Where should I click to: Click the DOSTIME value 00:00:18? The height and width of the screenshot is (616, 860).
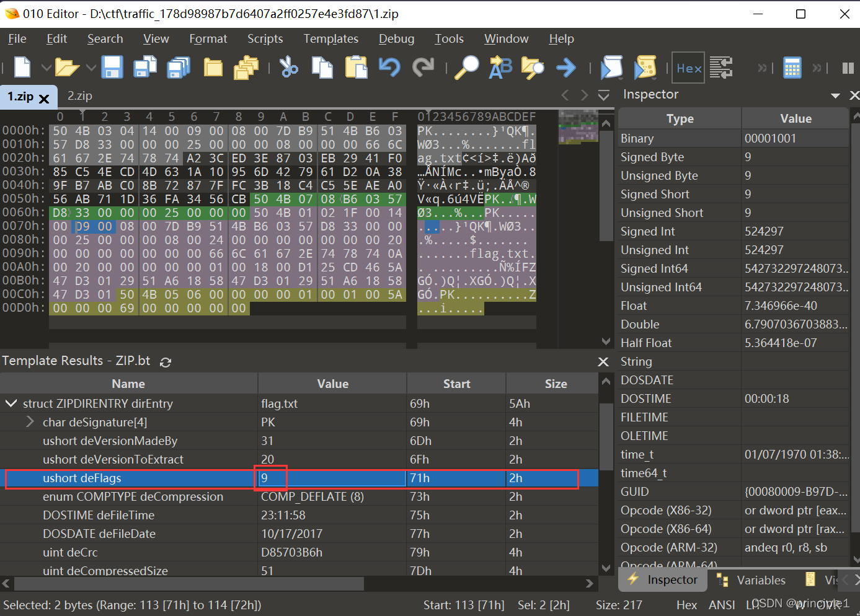(766, 398)
